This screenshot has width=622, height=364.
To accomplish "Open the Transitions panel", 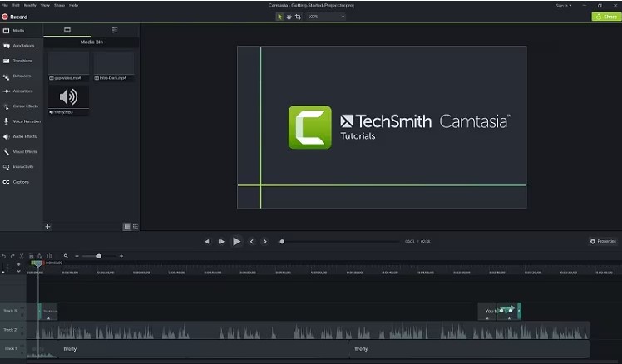I will pos(22,61).
